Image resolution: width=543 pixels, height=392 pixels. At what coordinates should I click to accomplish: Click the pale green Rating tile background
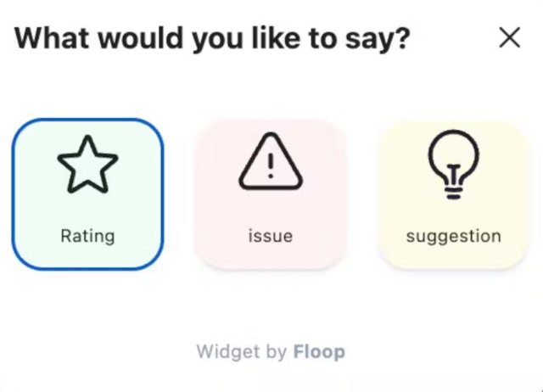click(x=87, y=208)
